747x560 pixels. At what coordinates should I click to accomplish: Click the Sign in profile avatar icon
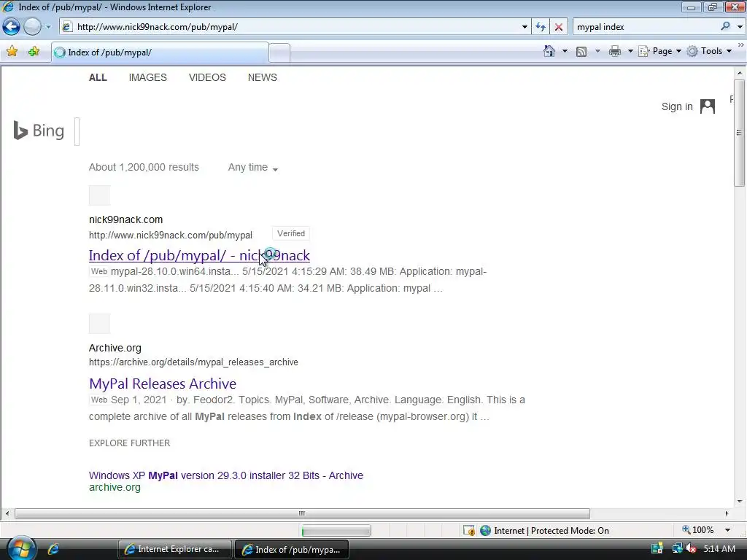(x=708, y=106)
